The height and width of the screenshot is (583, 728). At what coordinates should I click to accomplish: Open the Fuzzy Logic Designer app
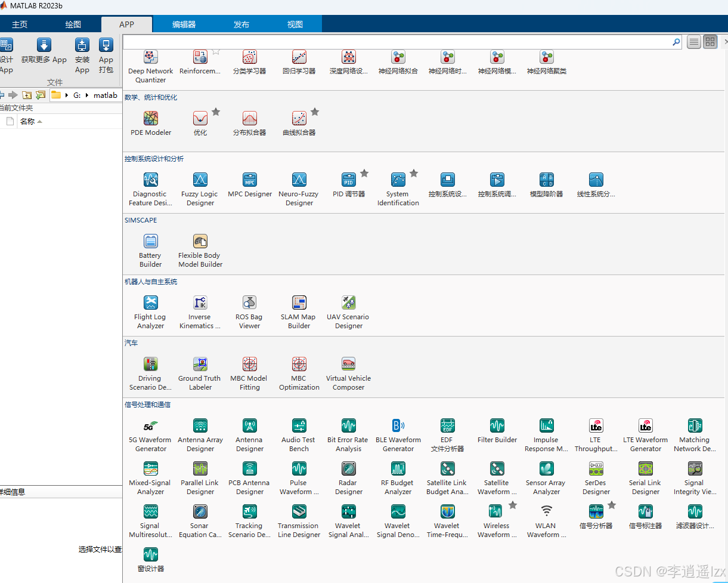tap(200, 189)
